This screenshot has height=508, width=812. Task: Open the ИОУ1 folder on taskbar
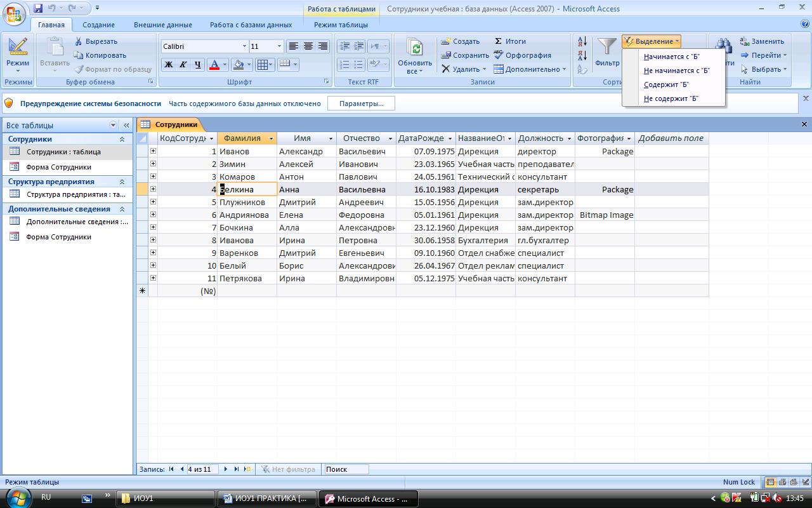tap(165, 498)
